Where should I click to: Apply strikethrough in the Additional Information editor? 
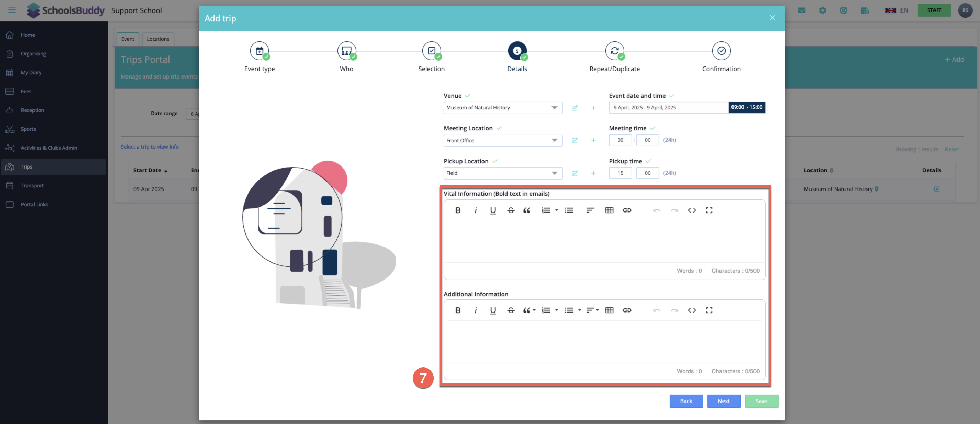point(511,310)
